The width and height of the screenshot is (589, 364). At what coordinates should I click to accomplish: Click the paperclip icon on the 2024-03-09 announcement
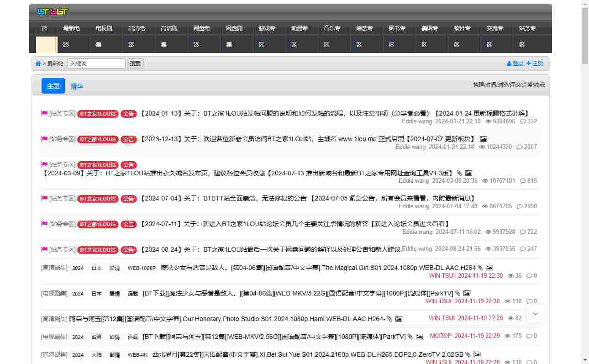pos(459,173)
